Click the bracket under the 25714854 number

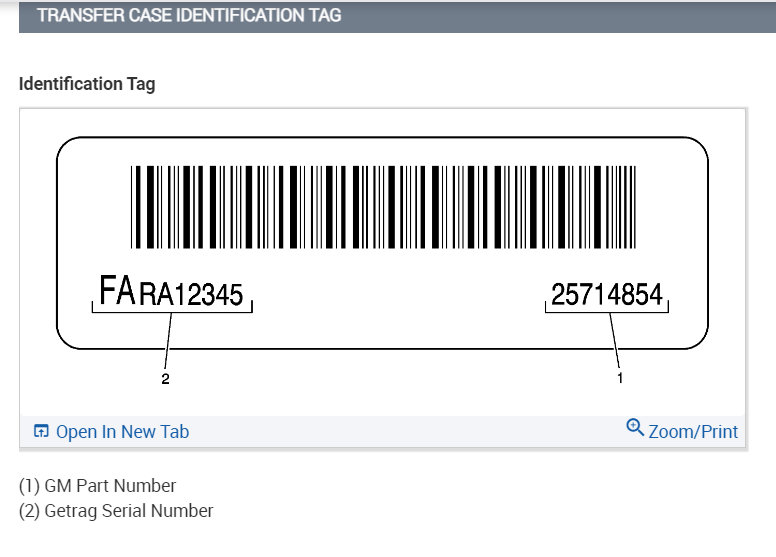pyautogui.click(x=607, y=312)
